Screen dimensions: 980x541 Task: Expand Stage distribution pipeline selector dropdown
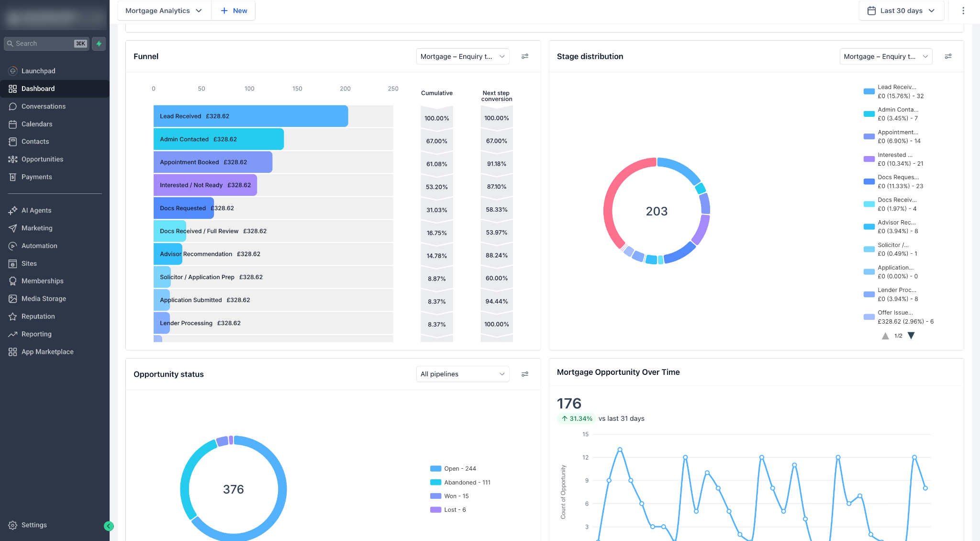point(886,56)
